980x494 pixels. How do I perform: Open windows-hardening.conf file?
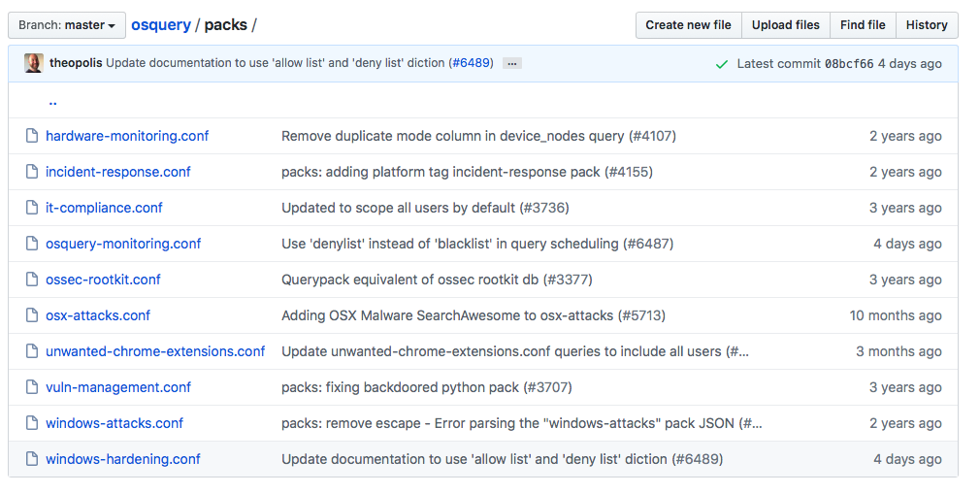coord(122,459)
